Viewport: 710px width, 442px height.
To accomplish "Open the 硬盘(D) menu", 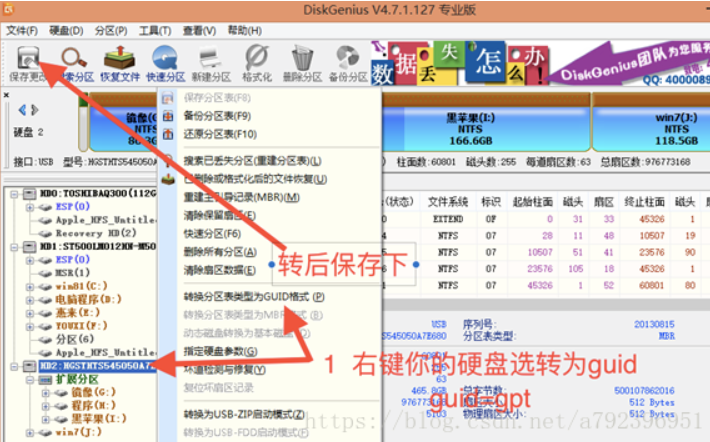I will [66, 30].
